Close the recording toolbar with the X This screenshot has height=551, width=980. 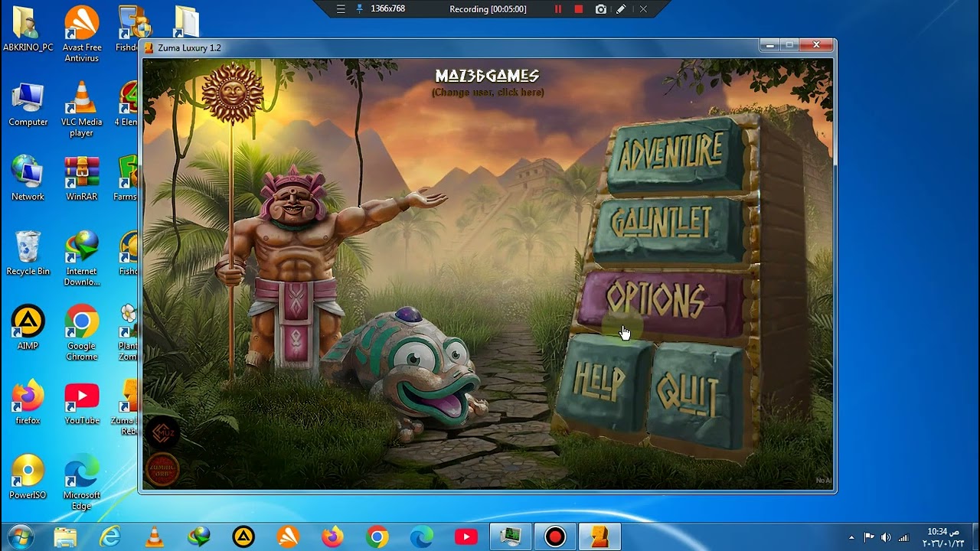coord(643,9)
